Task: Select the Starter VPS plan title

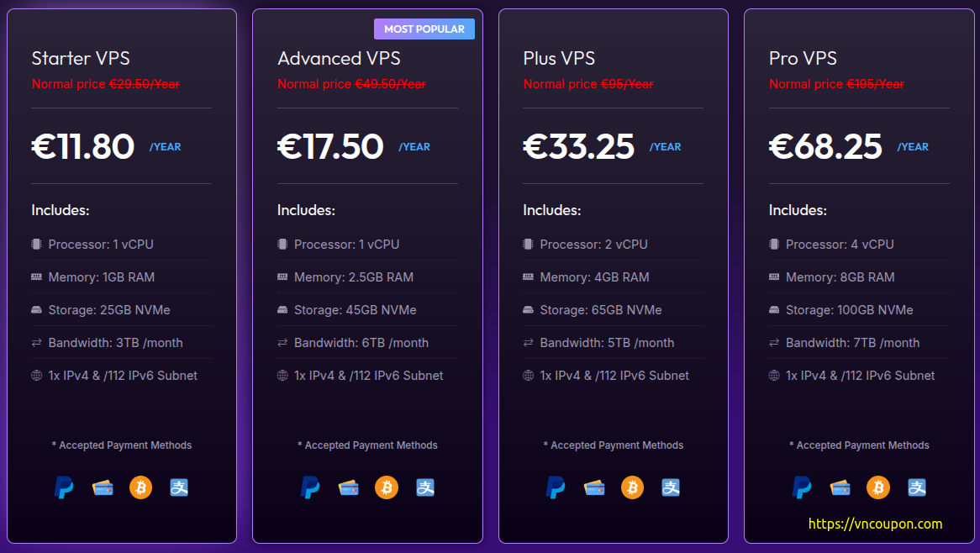Action: tap(81, 58)
